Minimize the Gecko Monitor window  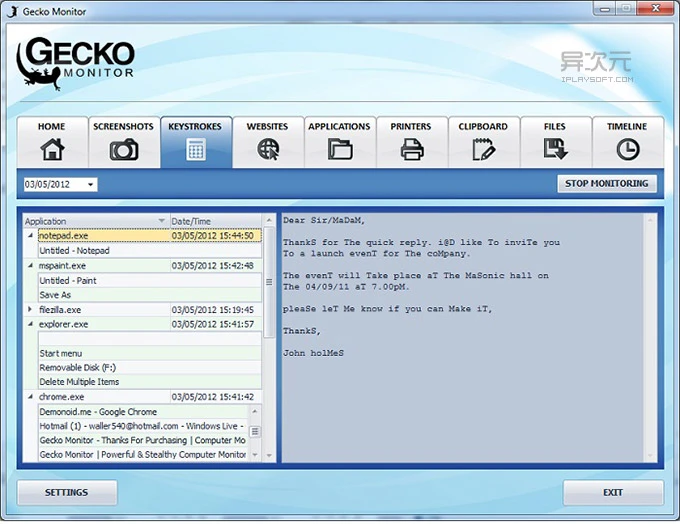click(x=606, y=9)
